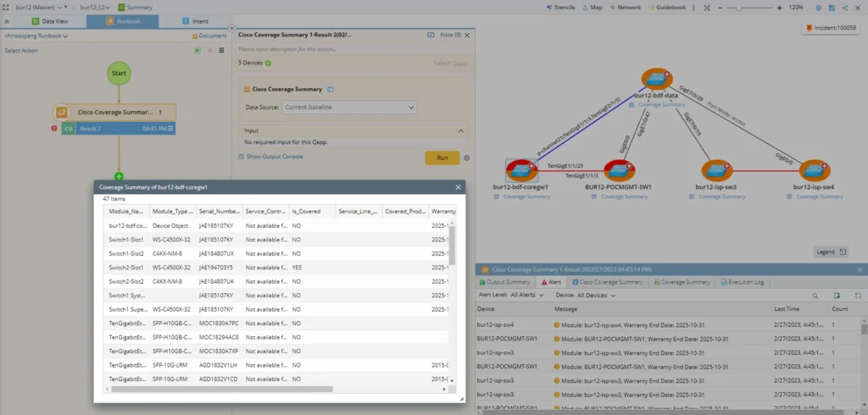The height and width of the screenshot is (415, 868).
Task: Click the fit-to-screen map icon
Action: tap(707, 8)
